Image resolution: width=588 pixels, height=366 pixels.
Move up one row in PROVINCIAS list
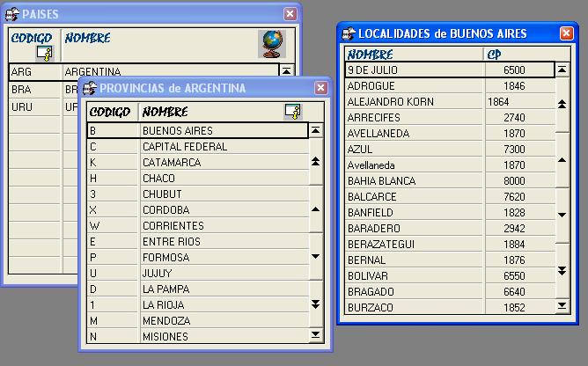(x=316, y=209)
